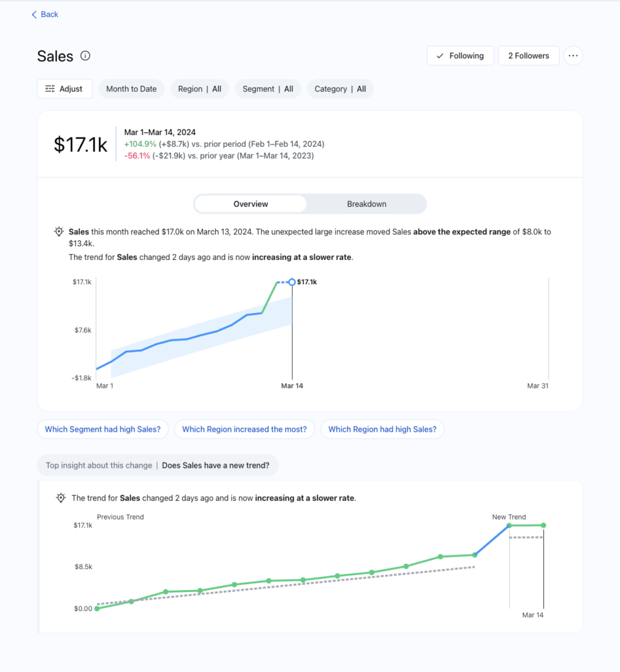The width and height of the screenshot is (620, 672).
Task: Open the Category All filter
Action: click(340, 89)
